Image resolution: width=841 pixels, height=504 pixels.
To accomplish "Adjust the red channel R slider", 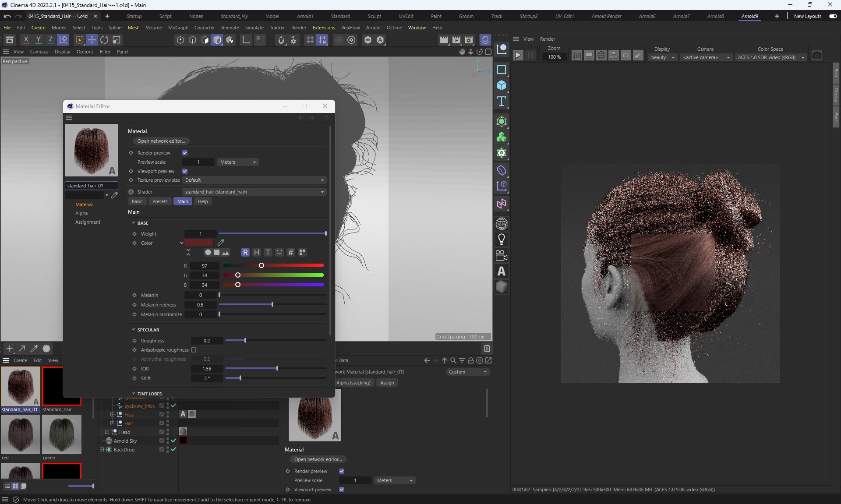I will tap(261, 265).
